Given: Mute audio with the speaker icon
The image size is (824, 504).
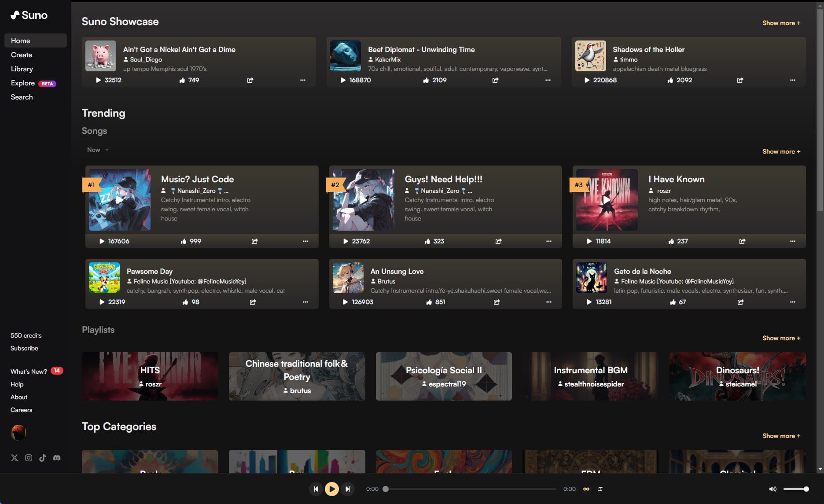Looking at the screenshot, I should point(772,489).
